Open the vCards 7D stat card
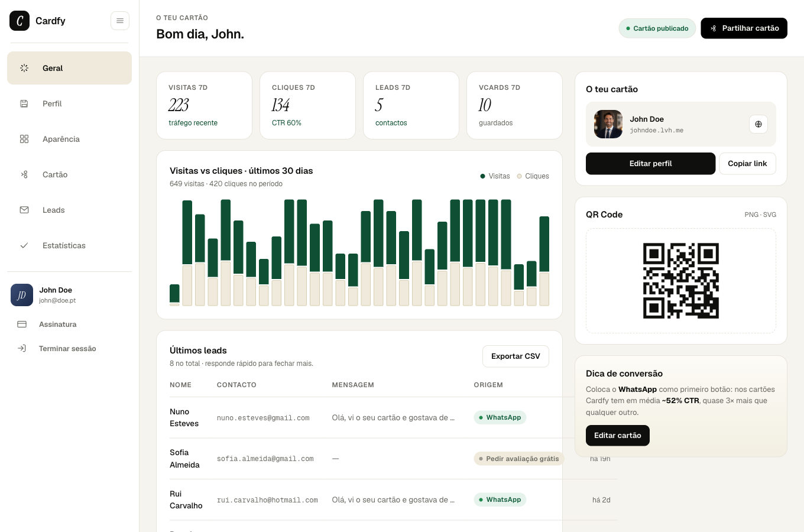Image resolution: width=804 pixels, height=532 pixels. 514,105
